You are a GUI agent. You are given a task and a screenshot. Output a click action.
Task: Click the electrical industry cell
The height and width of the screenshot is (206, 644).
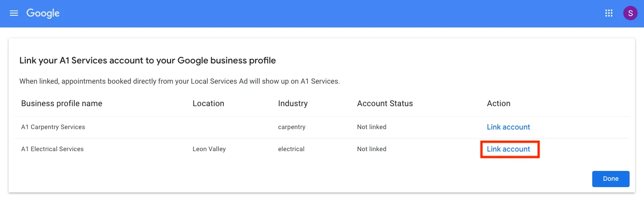point(291,149)
